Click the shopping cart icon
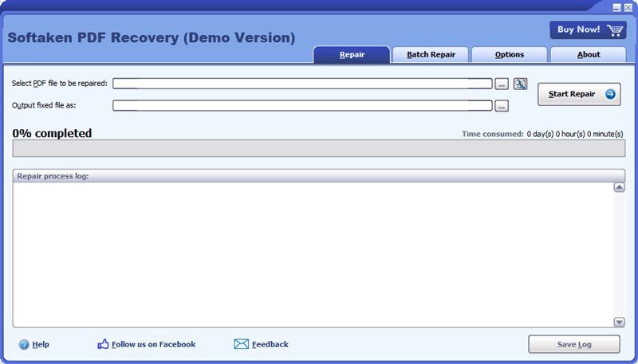The width and height of the screenshot is (638, 364). pyautogui.click(x=615, y=30)
